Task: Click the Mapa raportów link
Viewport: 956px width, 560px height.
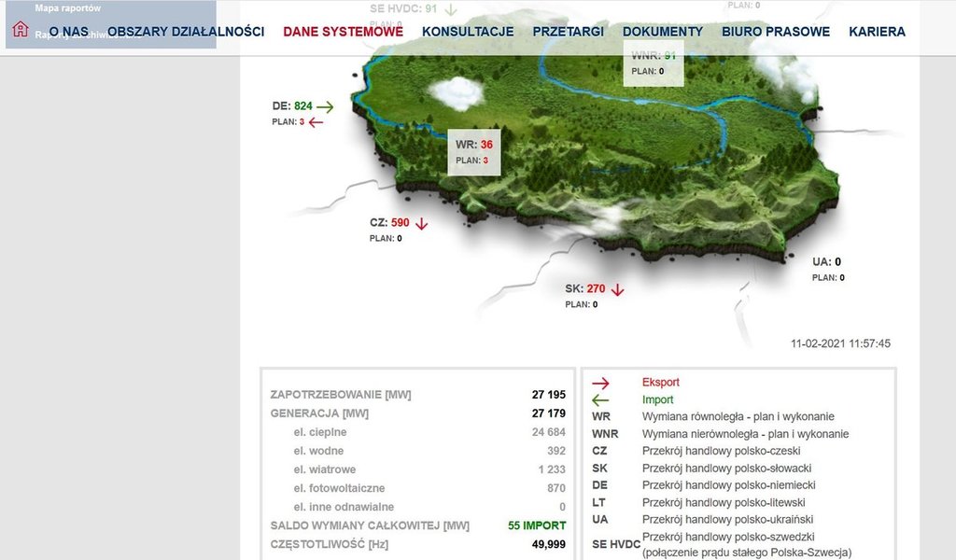Action: 68,7
